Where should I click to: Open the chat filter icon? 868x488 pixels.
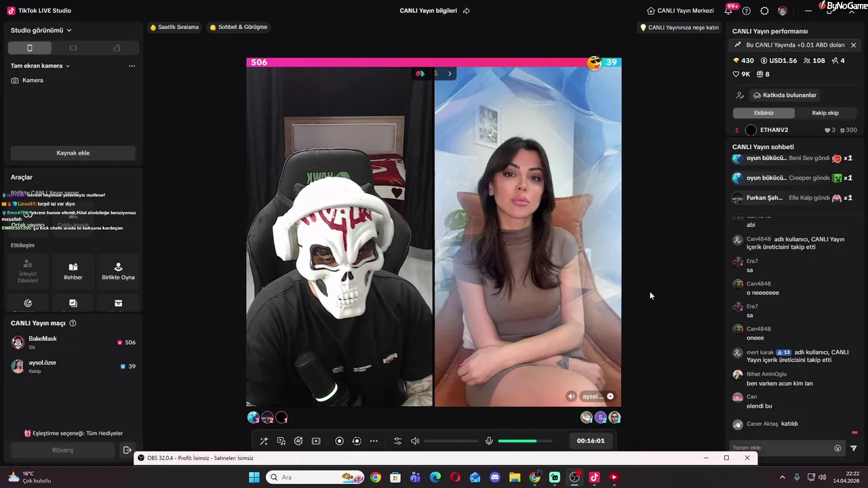854,448
